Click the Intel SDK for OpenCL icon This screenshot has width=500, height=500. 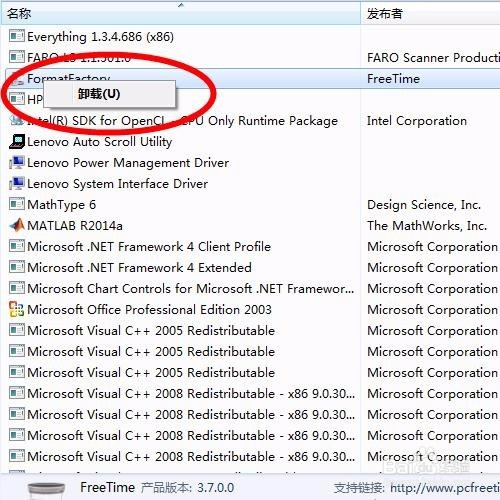(x=17, y=120)
